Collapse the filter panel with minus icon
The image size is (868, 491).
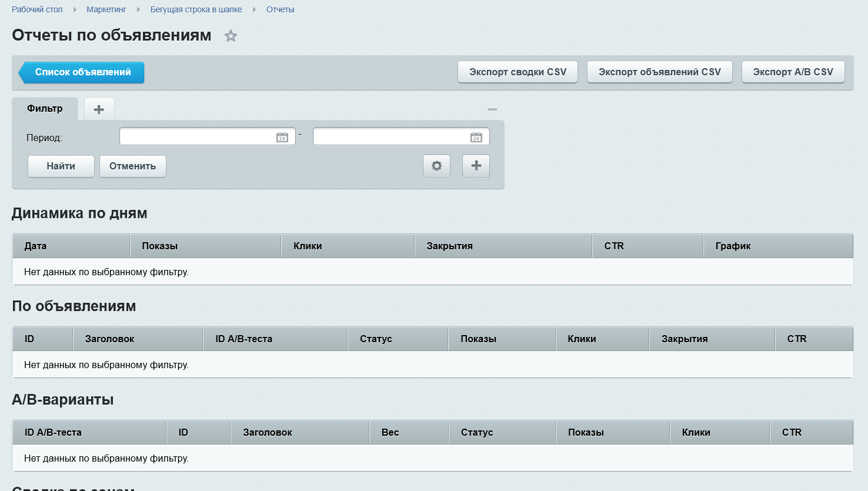(492, 109)
